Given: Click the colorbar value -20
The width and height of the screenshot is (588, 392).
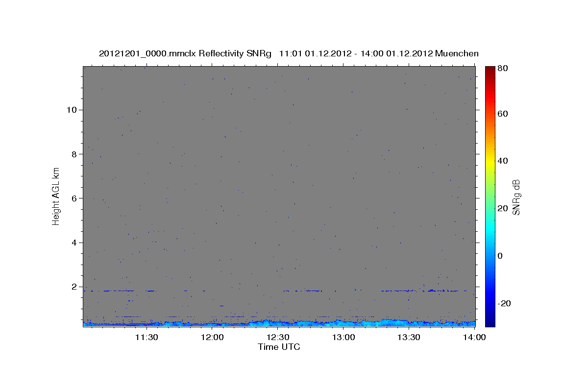Looking at the screenshot, I should click(505, 303).
